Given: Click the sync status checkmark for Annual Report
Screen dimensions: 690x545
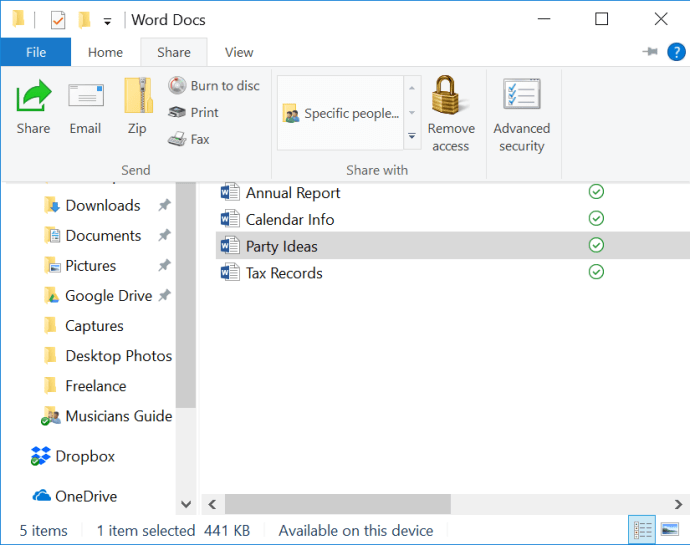Looking at the screenshot, I should pyautogui.click(x=596, y=191).
